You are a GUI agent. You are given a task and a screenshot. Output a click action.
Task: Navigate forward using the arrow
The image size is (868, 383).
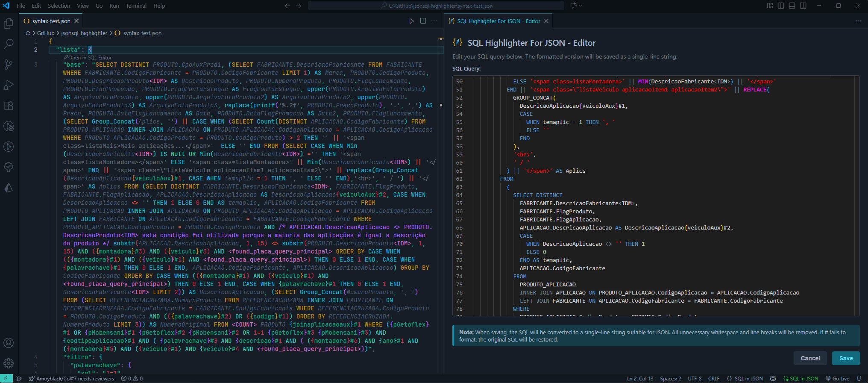tap(299, 6)
